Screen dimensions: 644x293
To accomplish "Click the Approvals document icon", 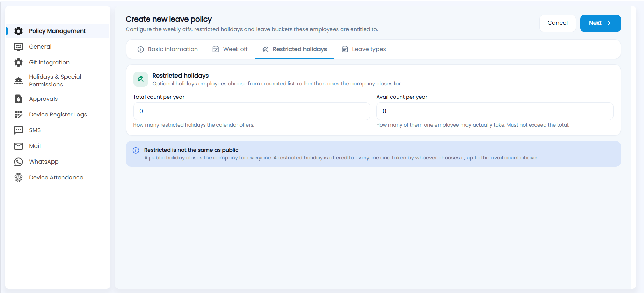I will (x=19, y=99).
